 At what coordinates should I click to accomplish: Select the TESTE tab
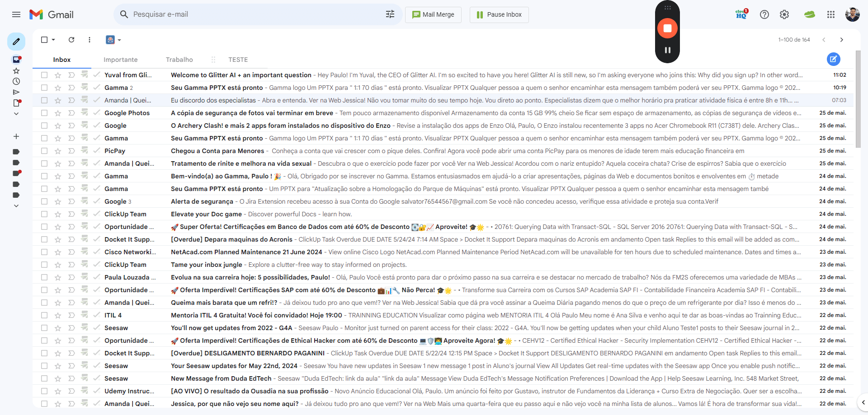point(238,60)
